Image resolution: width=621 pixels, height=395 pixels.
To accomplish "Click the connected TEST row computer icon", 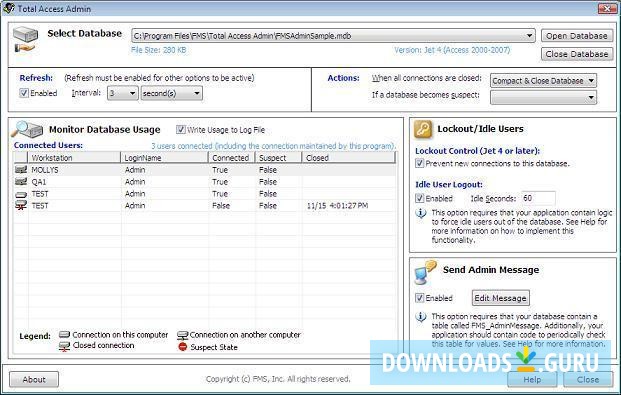I will pyautogui.click(x=21, y=194).
